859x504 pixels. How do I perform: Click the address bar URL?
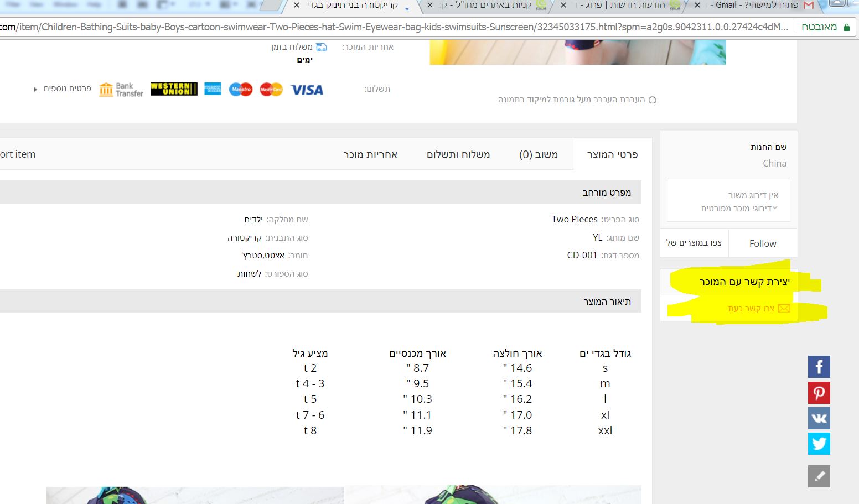pos(394,27)
